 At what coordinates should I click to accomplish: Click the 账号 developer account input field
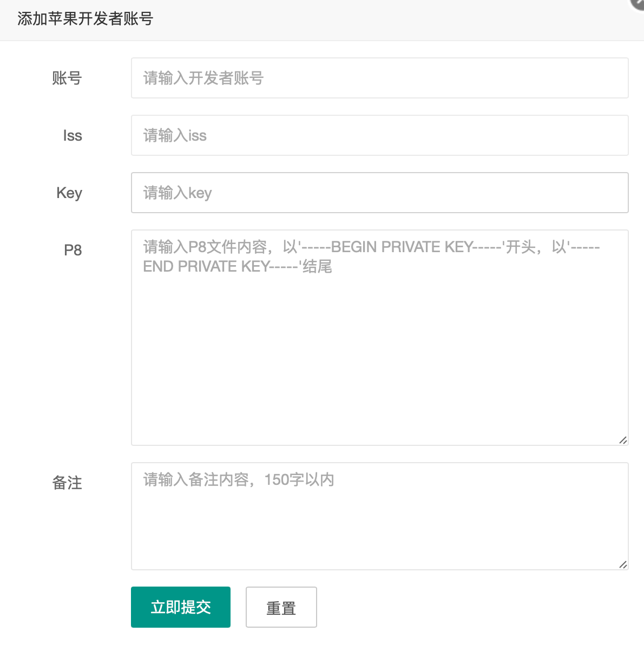click(x=379, y=78)
